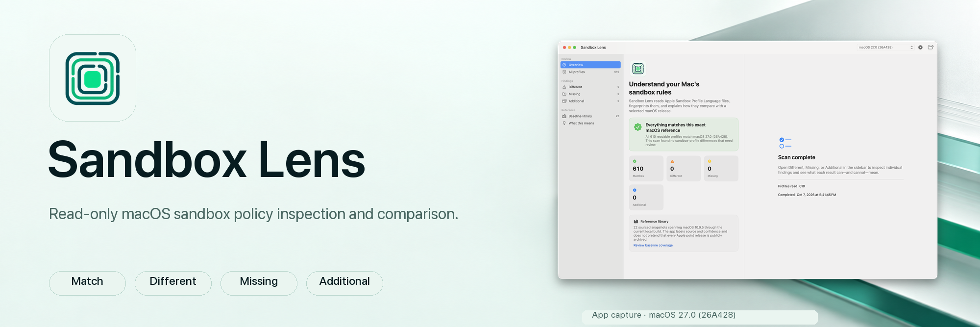
Task: Open What this means lightbulb item
Action: [590, 123]
